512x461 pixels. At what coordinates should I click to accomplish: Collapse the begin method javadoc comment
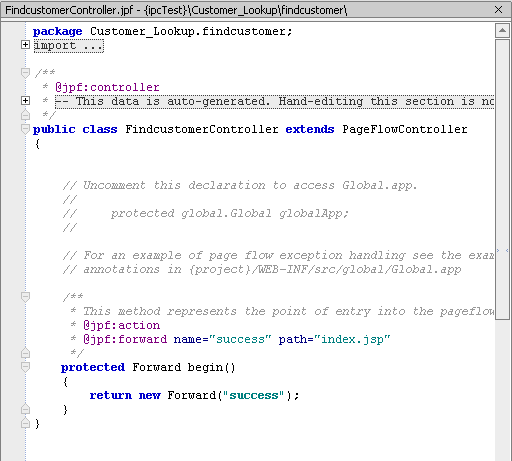click(25, 297)
